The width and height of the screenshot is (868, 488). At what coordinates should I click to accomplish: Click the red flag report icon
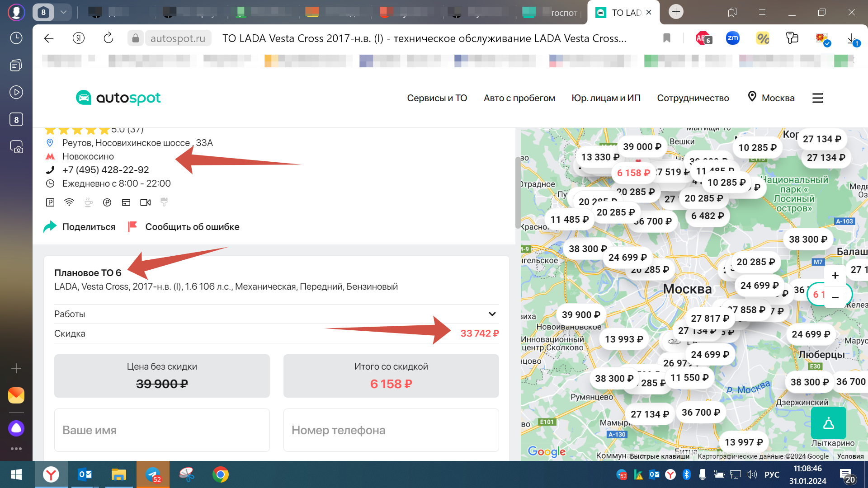pos(132,226)
